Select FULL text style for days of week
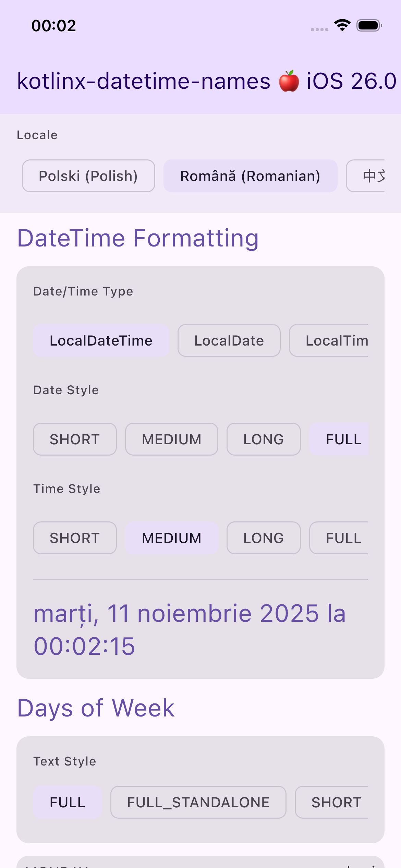 [x=67, y=803]
